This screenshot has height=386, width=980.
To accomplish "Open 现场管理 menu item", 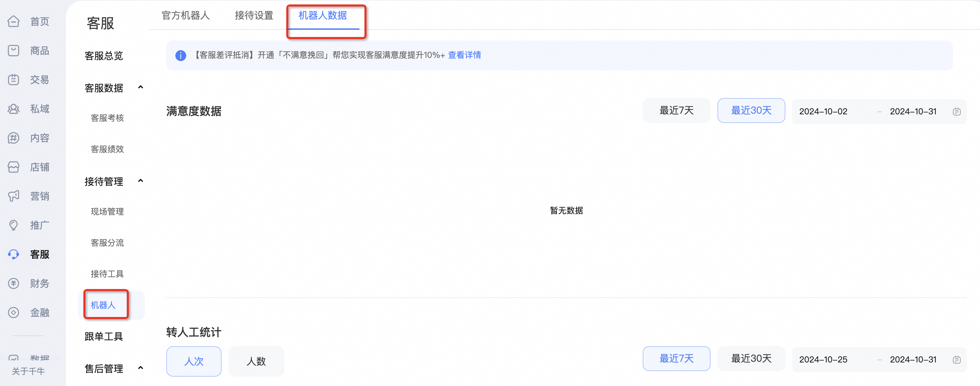I will coord(107,212).
